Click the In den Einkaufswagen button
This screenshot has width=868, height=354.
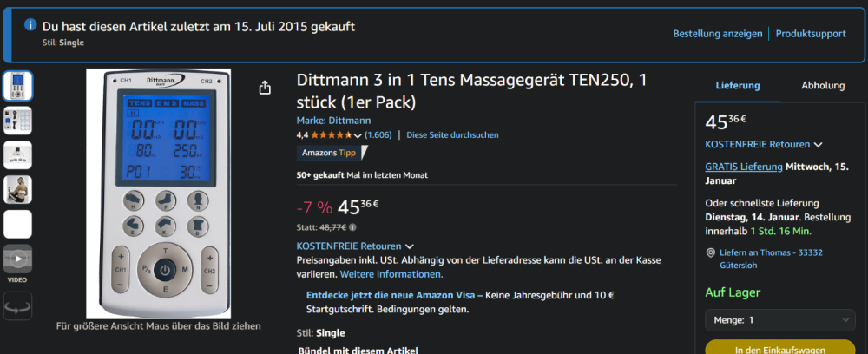(779, 348)
